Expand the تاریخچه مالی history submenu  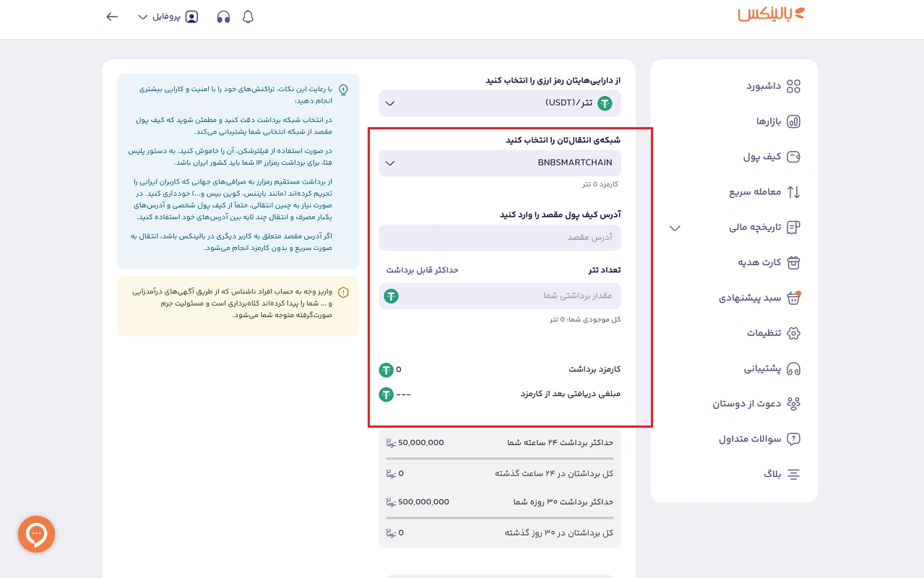[x=674, y=228]
